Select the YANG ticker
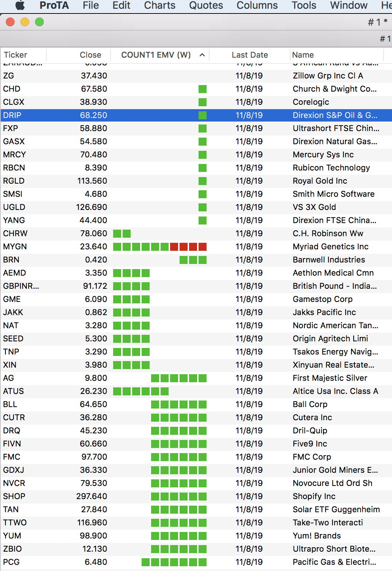 [14, 221]
